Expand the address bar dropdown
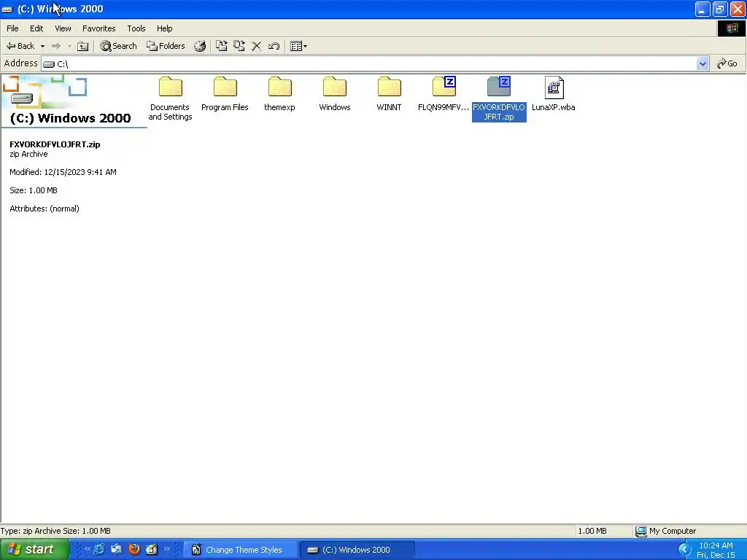Image resolution: width=747 pixels, height=560 pixels. [x=703, y=64]
